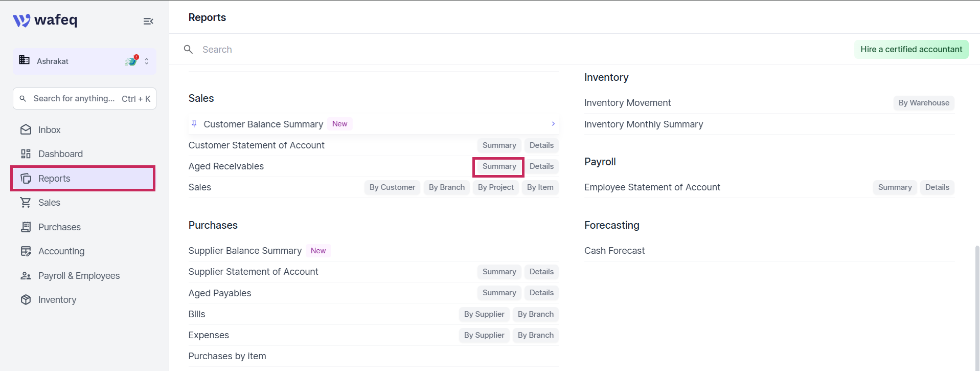This screenshot has width=980, height=371.
Task: Open Inventory Movement By Warehouse
Action: [923, 103]
